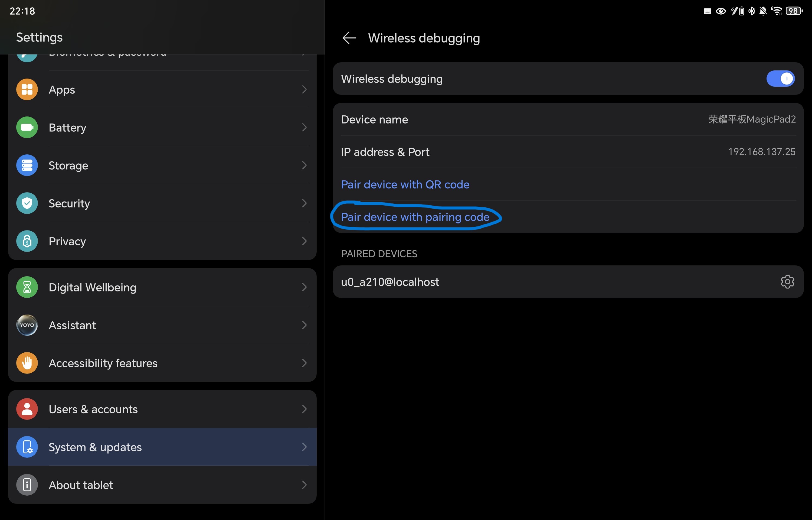Tap the orange Apps icon
The image size is (812, 520).
(27, 89)
